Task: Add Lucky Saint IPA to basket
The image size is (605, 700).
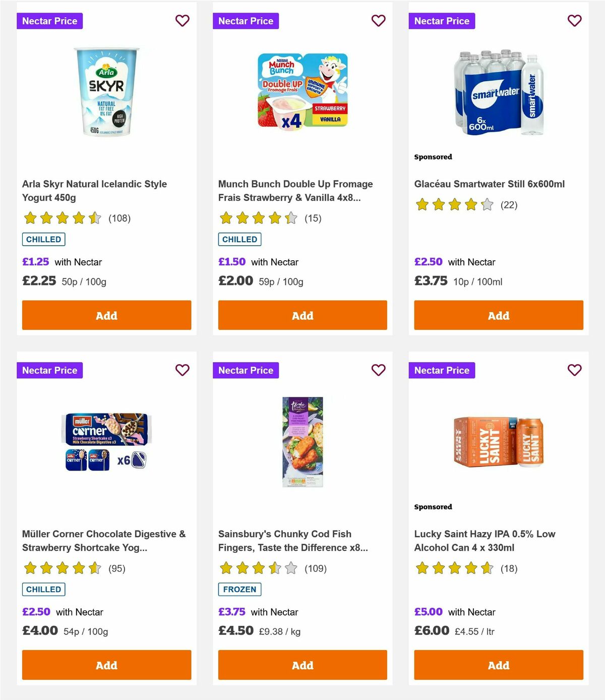Action: [498, 665]
